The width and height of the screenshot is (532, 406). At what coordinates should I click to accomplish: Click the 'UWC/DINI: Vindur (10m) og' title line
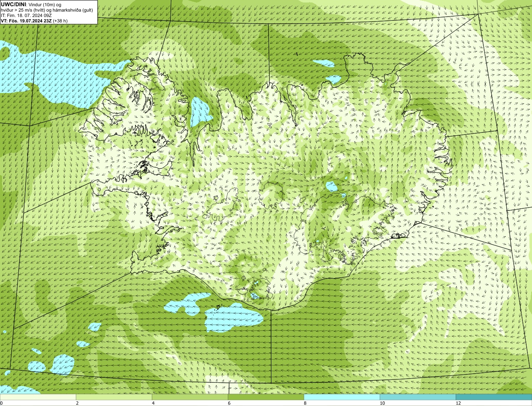point(31,4)
